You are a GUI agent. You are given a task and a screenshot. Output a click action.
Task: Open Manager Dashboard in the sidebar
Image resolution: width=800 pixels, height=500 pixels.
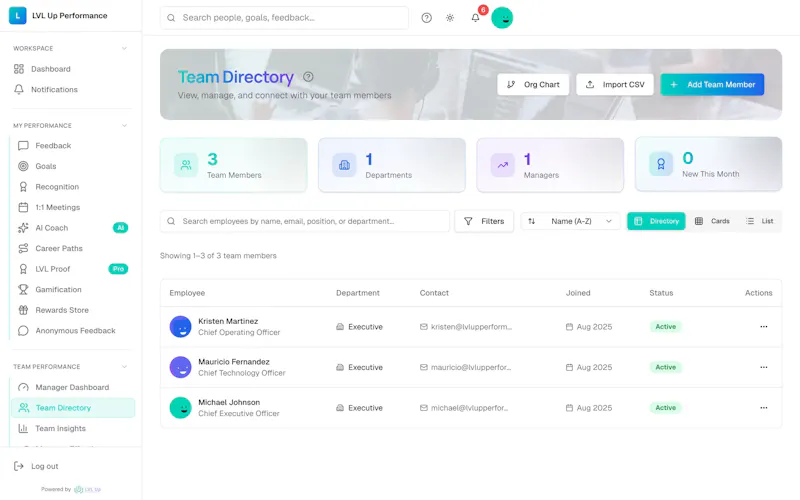72,387
